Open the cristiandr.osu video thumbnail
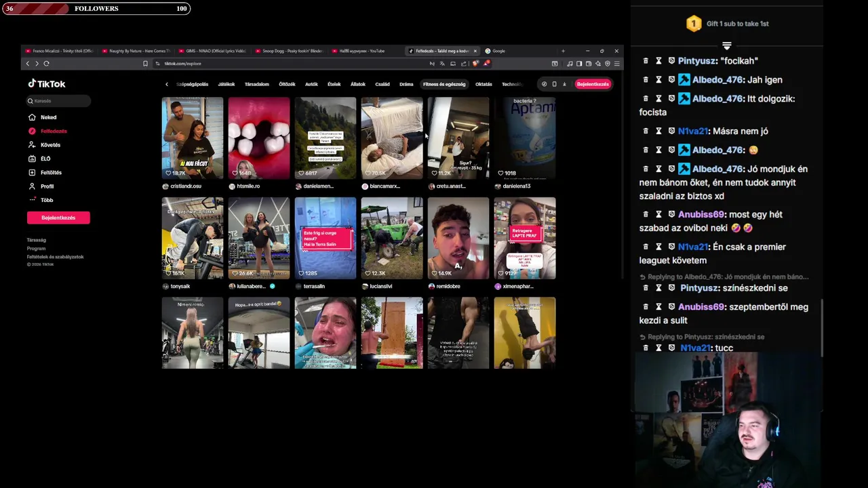 (193, 138)
